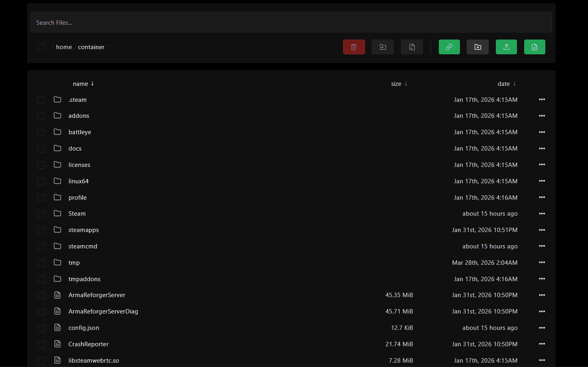Click the container breadcrumb item

pos(91,47)
